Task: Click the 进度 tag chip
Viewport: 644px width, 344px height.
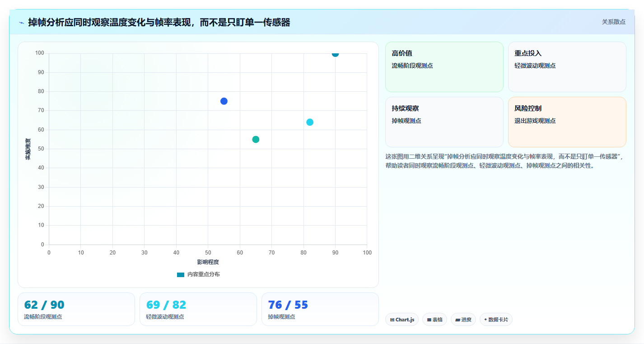Action: [463, 320]
